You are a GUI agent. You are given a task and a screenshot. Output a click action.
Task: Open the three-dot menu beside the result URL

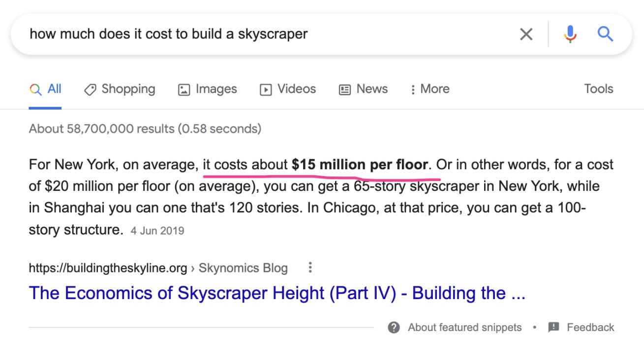click(x=309, y=268)
